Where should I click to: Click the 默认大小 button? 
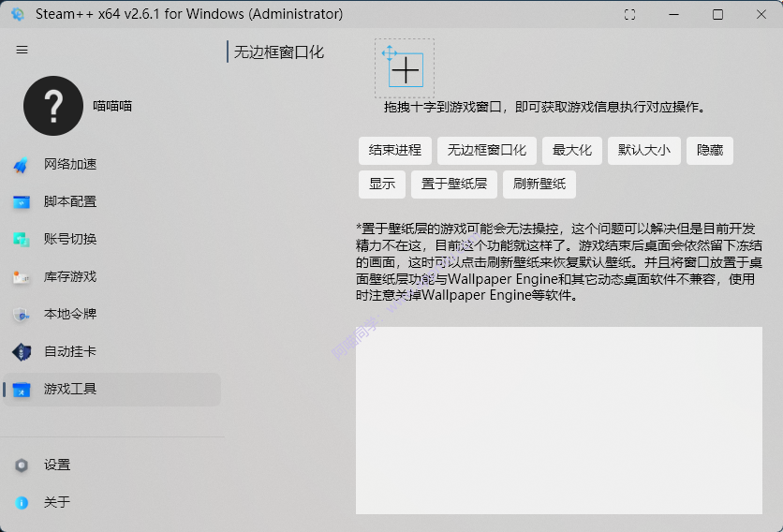click(x=644, y=151)
